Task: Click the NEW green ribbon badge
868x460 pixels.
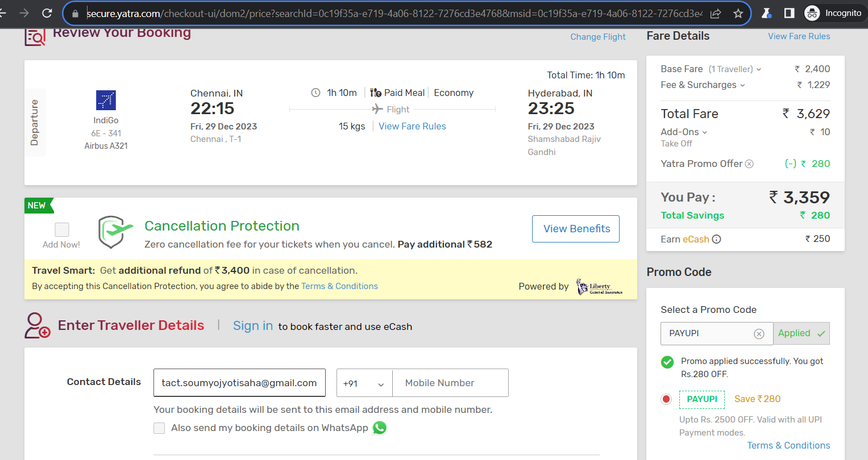Action: (x=38, y=206)
